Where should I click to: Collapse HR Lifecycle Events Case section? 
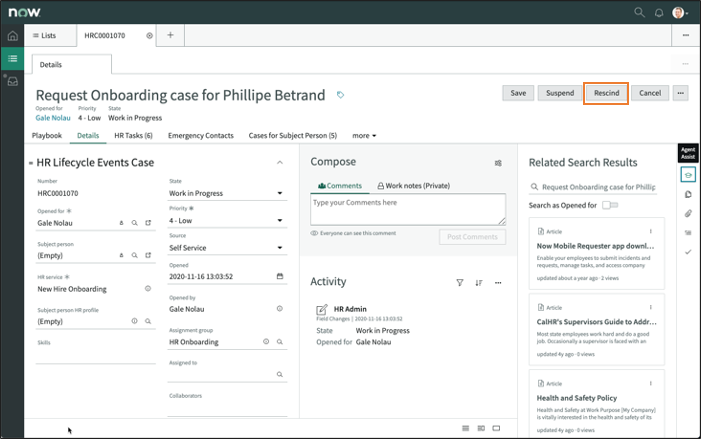(x=280, y=163)
